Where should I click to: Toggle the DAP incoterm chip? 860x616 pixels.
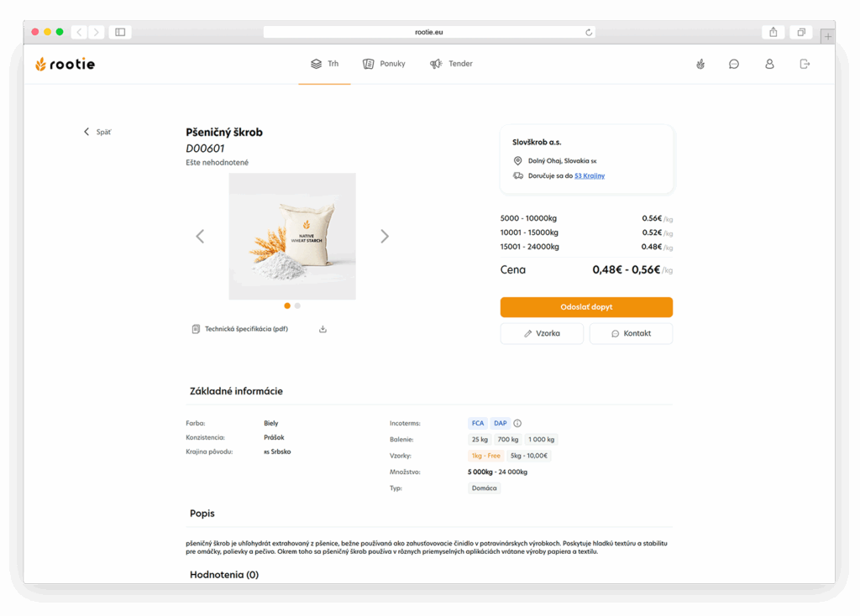pyautogui.click(x=501, y=423)
